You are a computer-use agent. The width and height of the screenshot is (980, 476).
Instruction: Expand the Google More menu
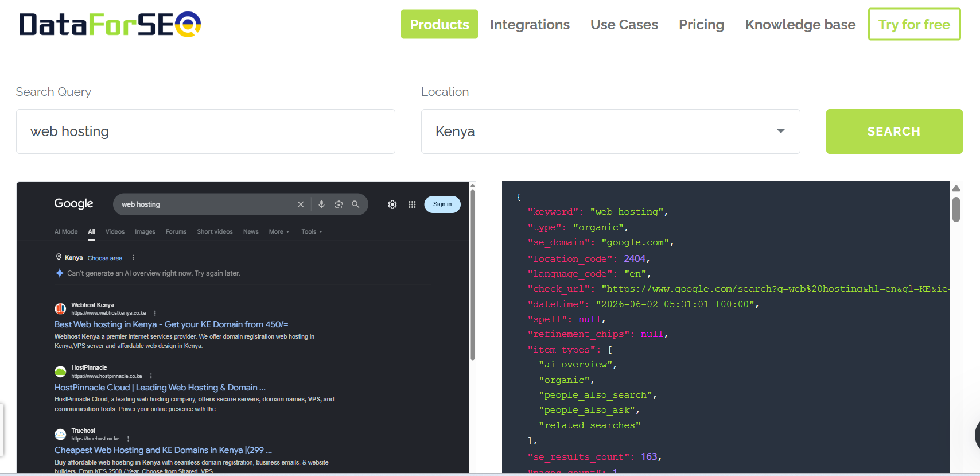click(279, 232)
